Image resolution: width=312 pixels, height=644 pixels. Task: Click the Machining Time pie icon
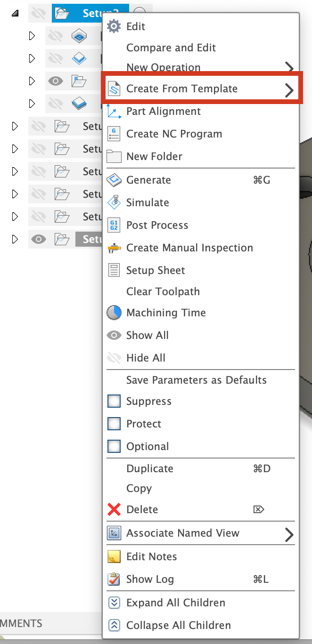[x=114, y=313]
